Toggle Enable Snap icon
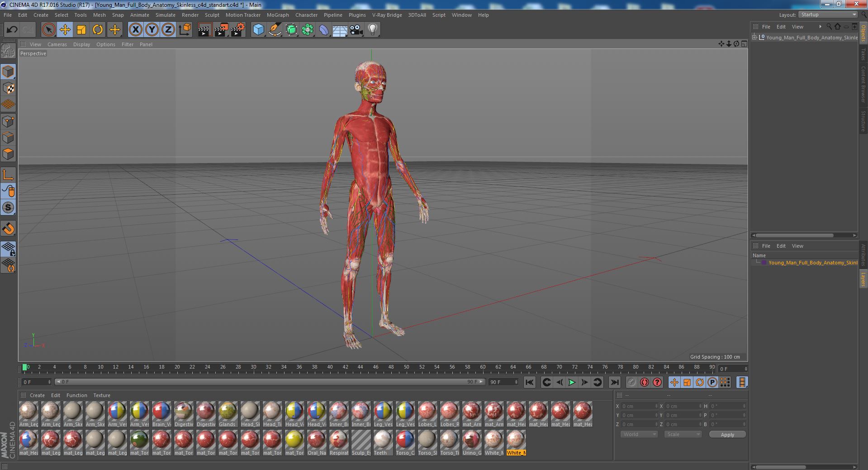 click(x=8, y=208)
